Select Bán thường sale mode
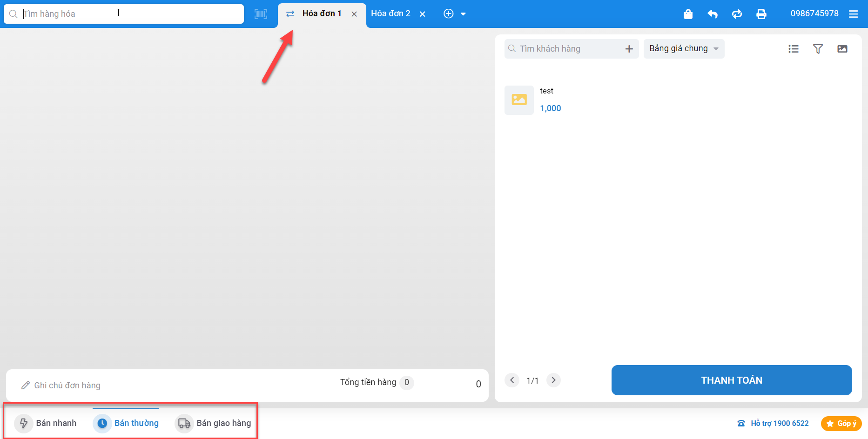Viewport: 868px width, 439px height. coord(126,423)
